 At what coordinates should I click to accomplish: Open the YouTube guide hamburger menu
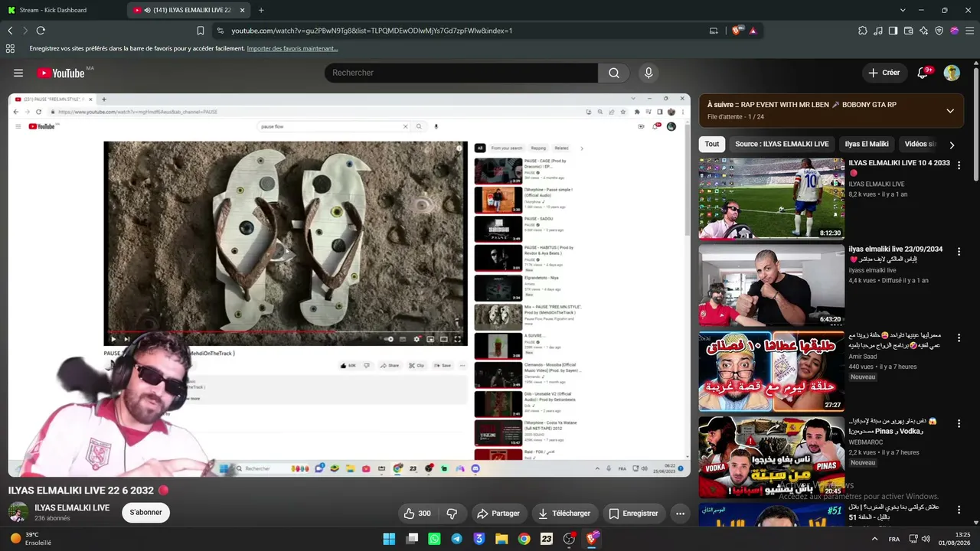[x=18, y=73]
